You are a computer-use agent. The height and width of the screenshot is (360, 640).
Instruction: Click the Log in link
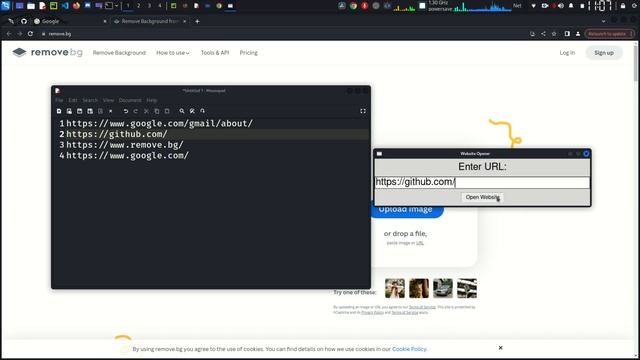pyautogui.click(x=567, y=53)
